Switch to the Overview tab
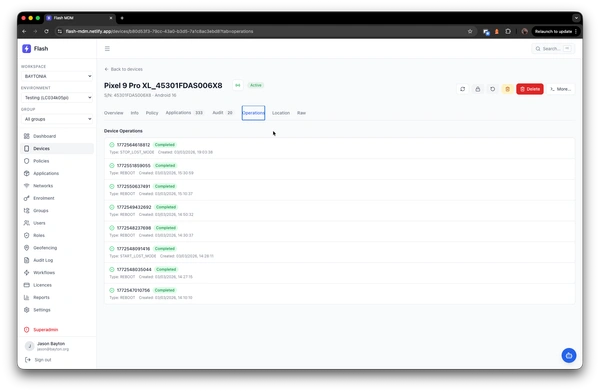 [114, 113]
